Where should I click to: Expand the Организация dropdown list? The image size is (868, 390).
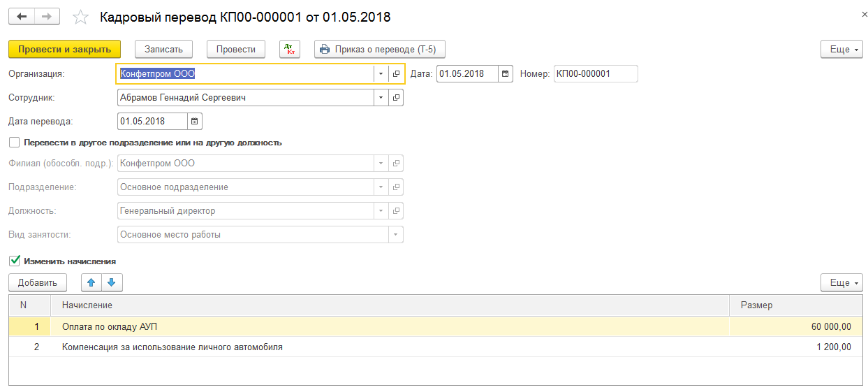381,74
